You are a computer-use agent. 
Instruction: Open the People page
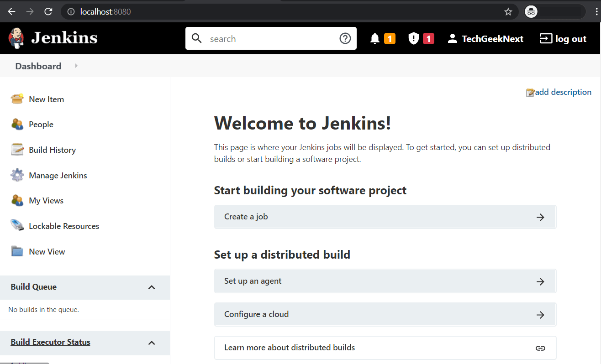41,124
